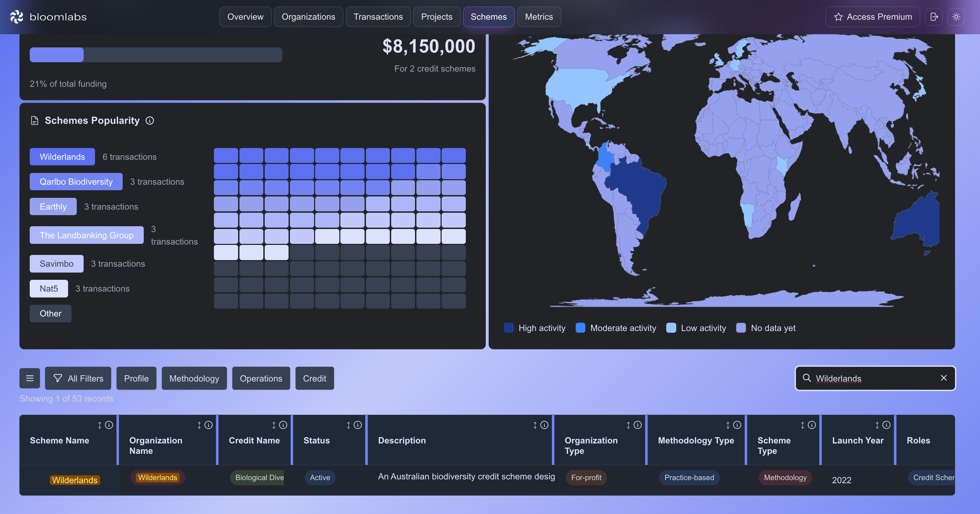Clear the Wilderlands search text
The width and height of the screenshot is (980, 514).
coord(943,378)
